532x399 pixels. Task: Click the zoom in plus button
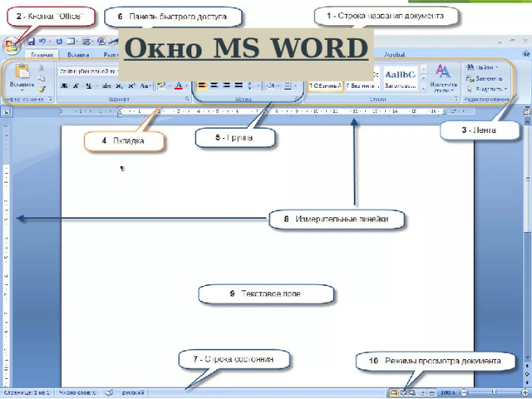525,392
